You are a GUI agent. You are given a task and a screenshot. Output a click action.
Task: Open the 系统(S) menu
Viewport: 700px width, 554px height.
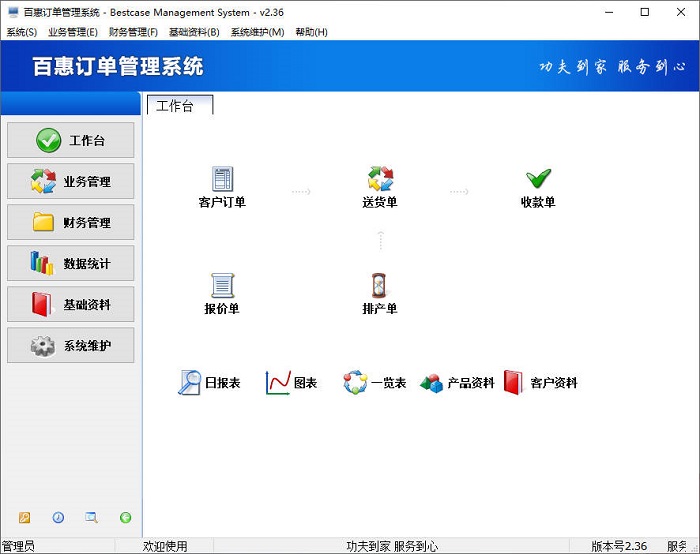pyautogui.click(x=21, y=32)
